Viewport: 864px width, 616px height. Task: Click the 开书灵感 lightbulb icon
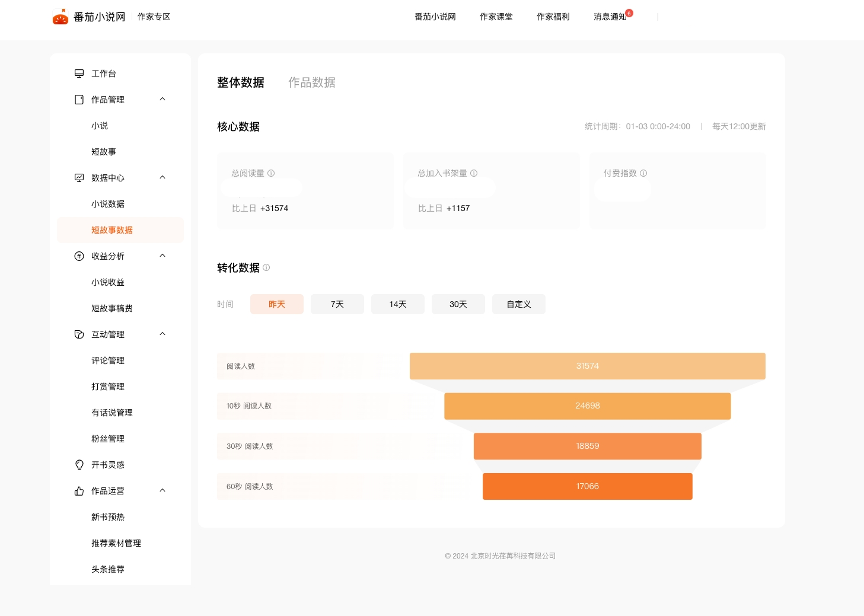[x=79, y=465]
